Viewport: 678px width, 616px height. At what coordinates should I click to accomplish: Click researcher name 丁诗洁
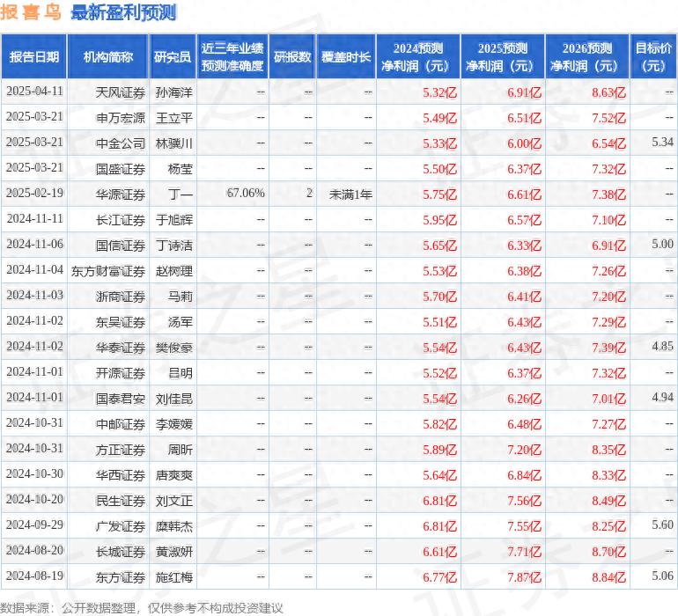point(173,246)
